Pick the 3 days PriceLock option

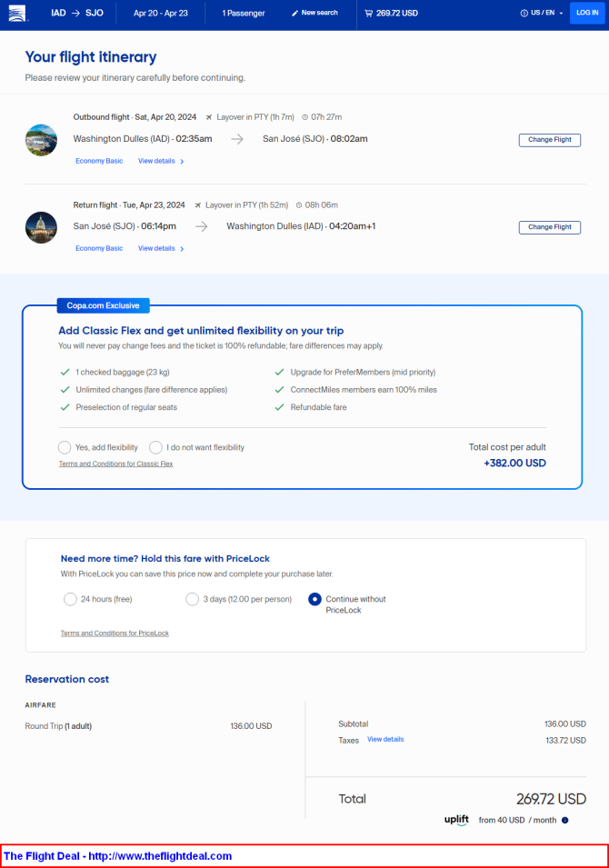(x=192, y=599)
